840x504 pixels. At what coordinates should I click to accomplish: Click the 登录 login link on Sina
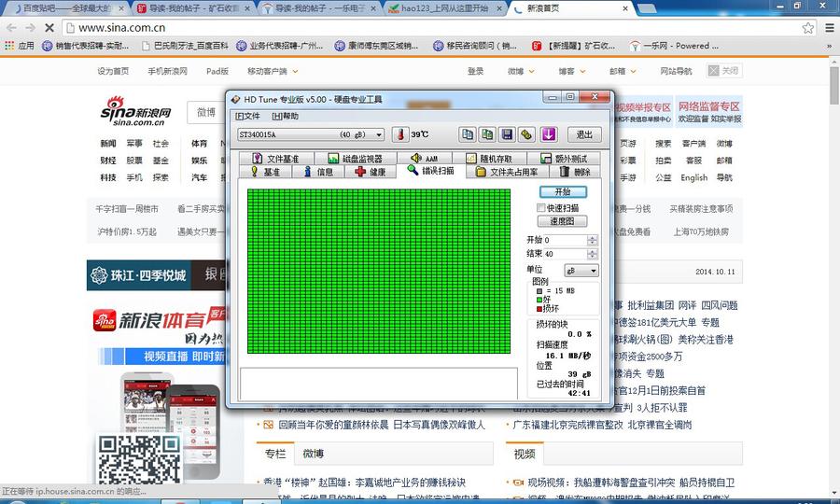tap(475, 71)
